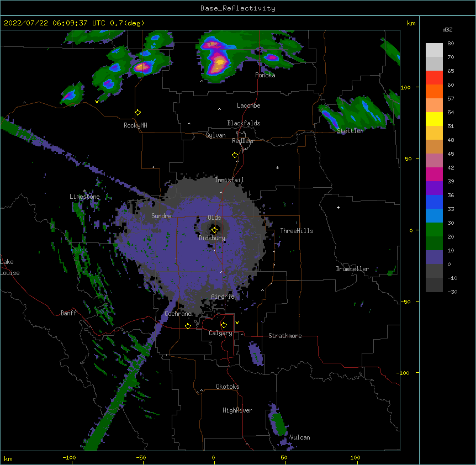The height and width of the screenshot is (465, 476).
Task: Click the Drumheller city label
Action: (x=352, y=269)
